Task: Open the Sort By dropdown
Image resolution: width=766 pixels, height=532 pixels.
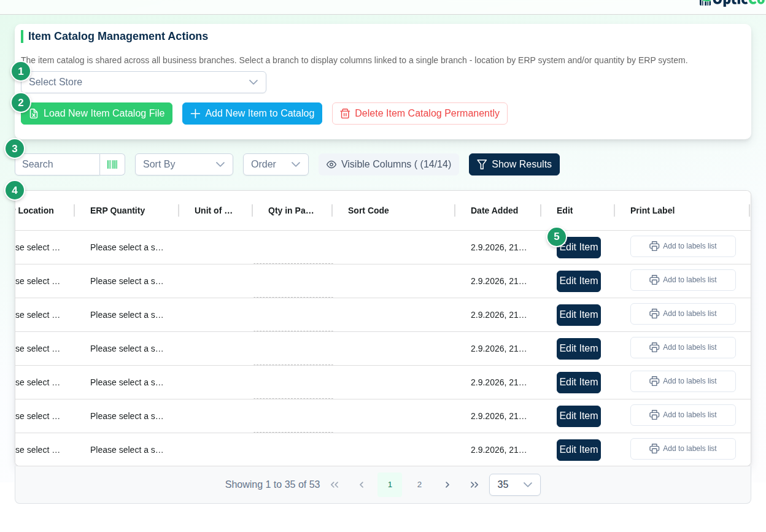Action: click(x=184, y=164)
